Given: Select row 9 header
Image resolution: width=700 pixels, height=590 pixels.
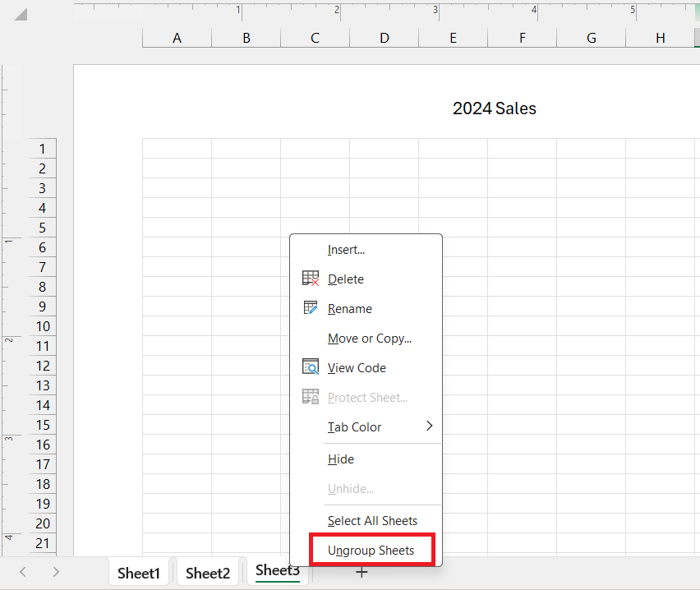Looking at the screenshot, I should tap(43, 307).
